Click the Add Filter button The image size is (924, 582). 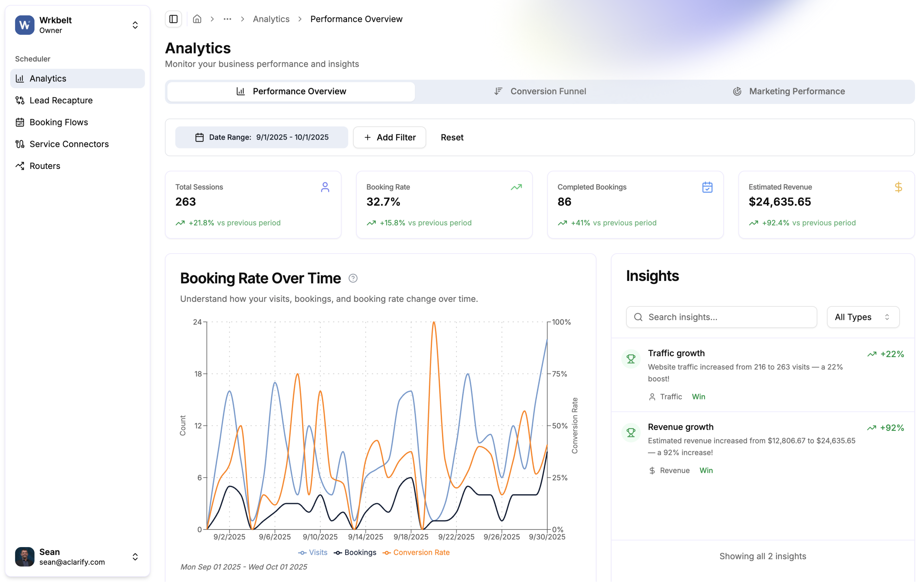click(389, 137)
